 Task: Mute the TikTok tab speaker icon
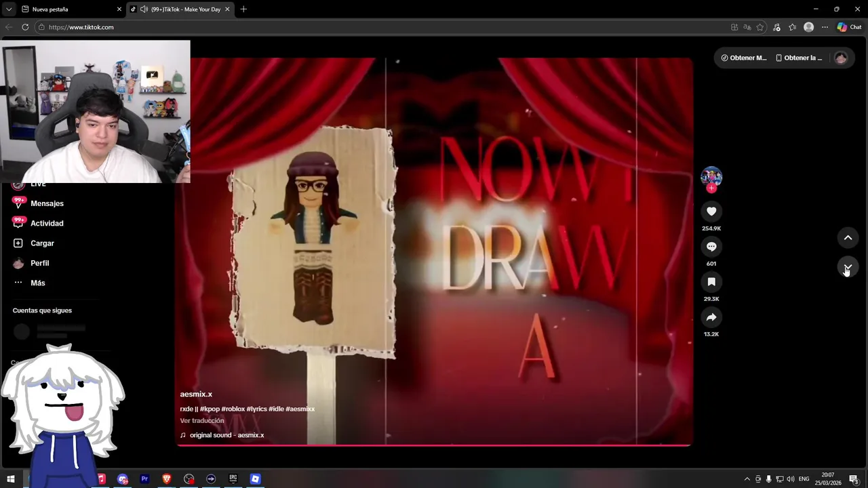pos(144,9)
